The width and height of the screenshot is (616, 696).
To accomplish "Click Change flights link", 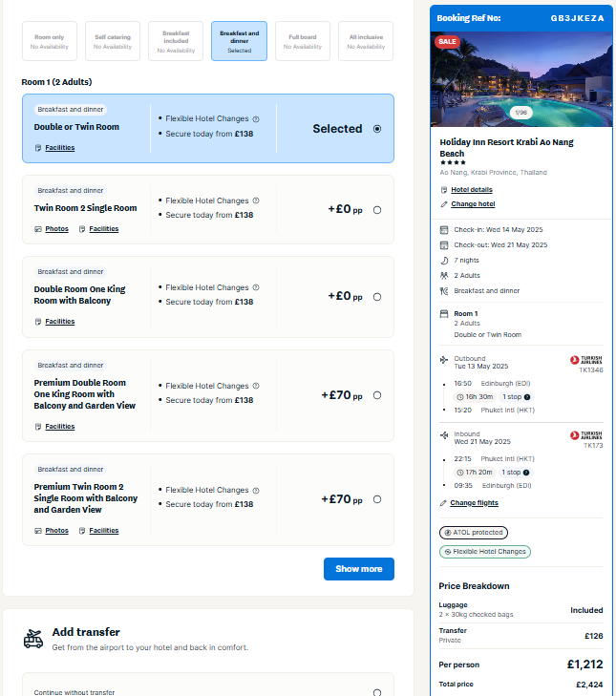I will (x=474, y=502).
